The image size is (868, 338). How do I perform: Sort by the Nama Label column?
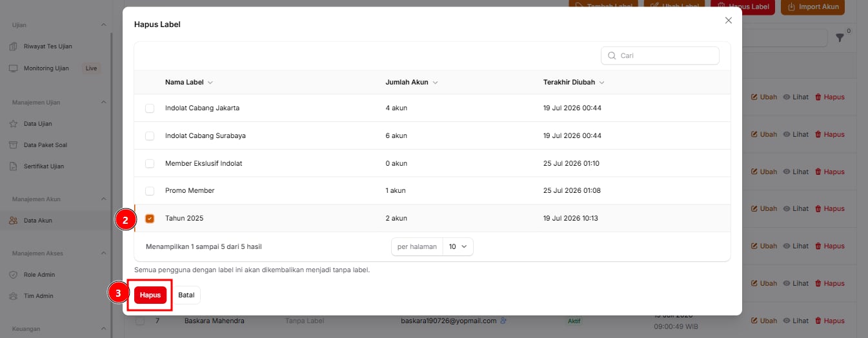(189, 83)
